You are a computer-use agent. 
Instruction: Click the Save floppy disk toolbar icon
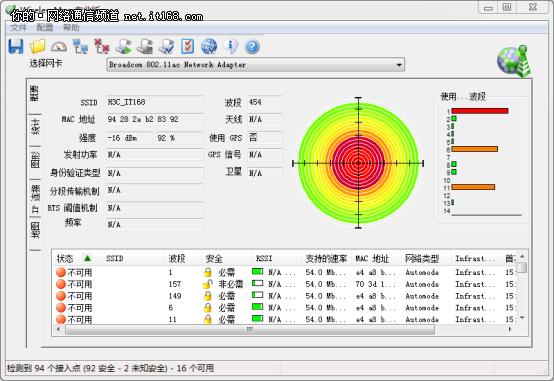click(16, 46)
